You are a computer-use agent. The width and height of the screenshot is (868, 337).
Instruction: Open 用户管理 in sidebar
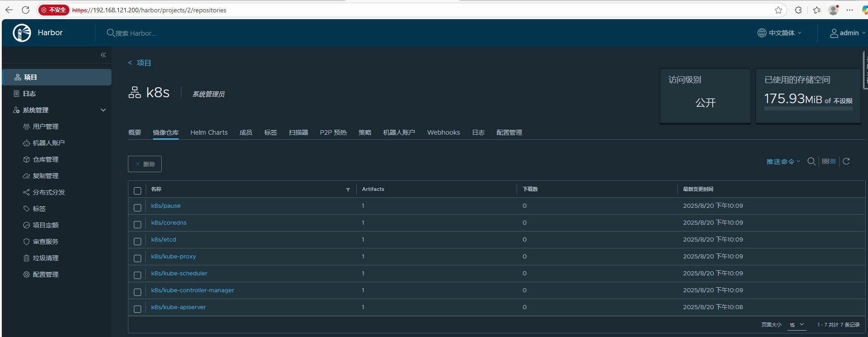pyautogui.click(x=46, y=126)
